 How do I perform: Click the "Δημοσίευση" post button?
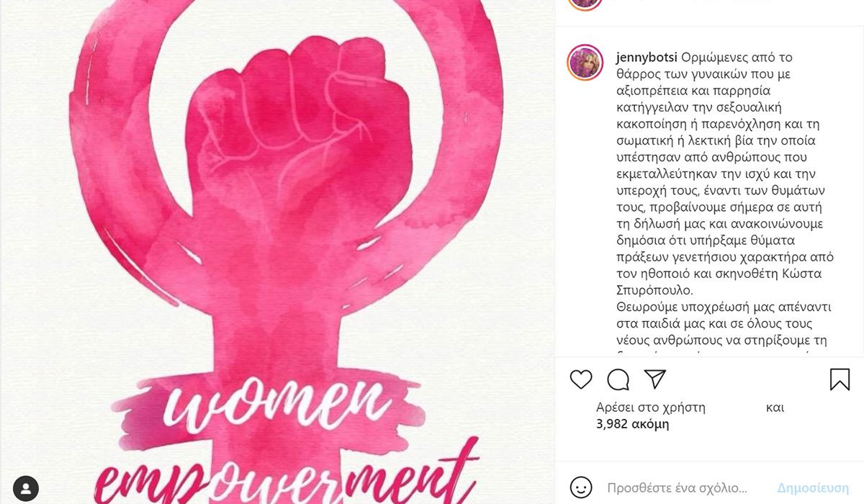tap(813, 487)
